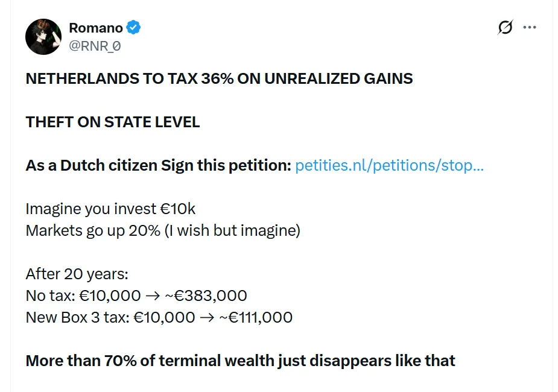Click the After 20 years text line
This screenshot has width=558, height=392.
(77, 274)
